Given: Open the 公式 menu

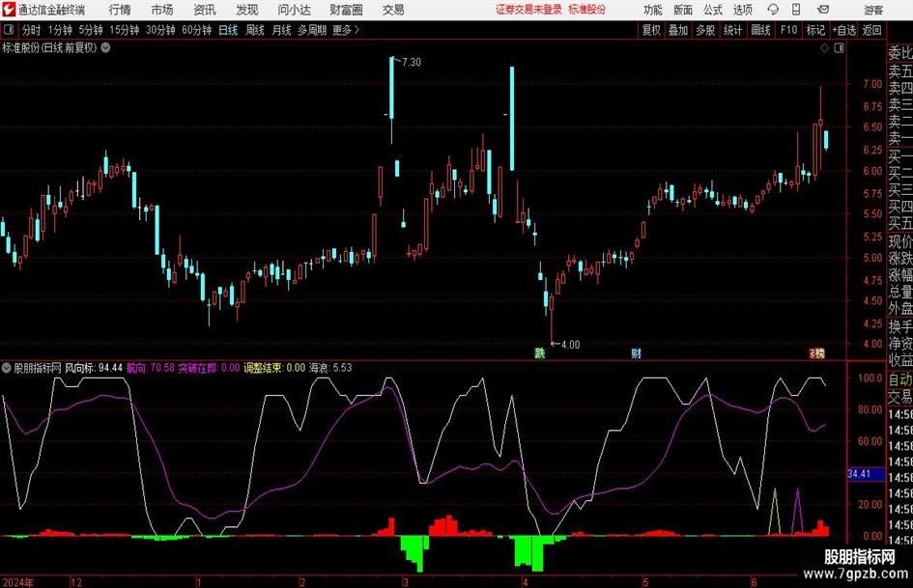Looking at the screenshot, I should click(712, 10).
